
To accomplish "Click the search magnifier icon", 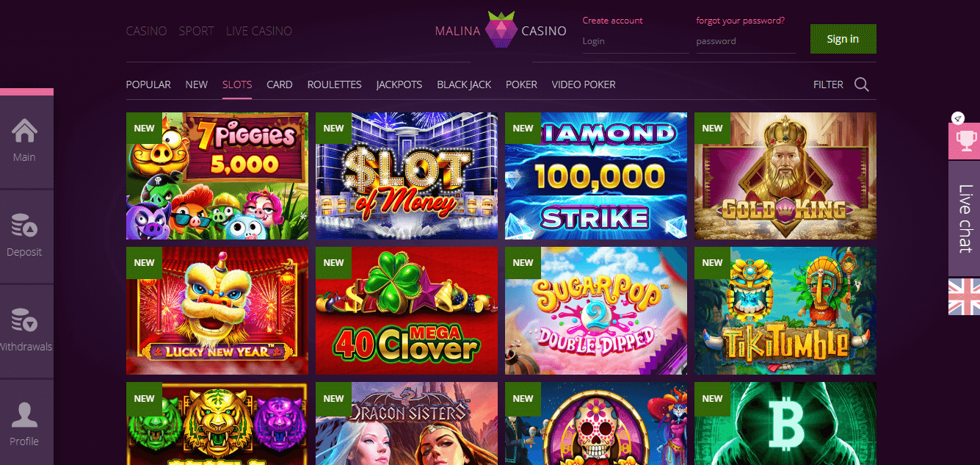I will click(862, 84).
